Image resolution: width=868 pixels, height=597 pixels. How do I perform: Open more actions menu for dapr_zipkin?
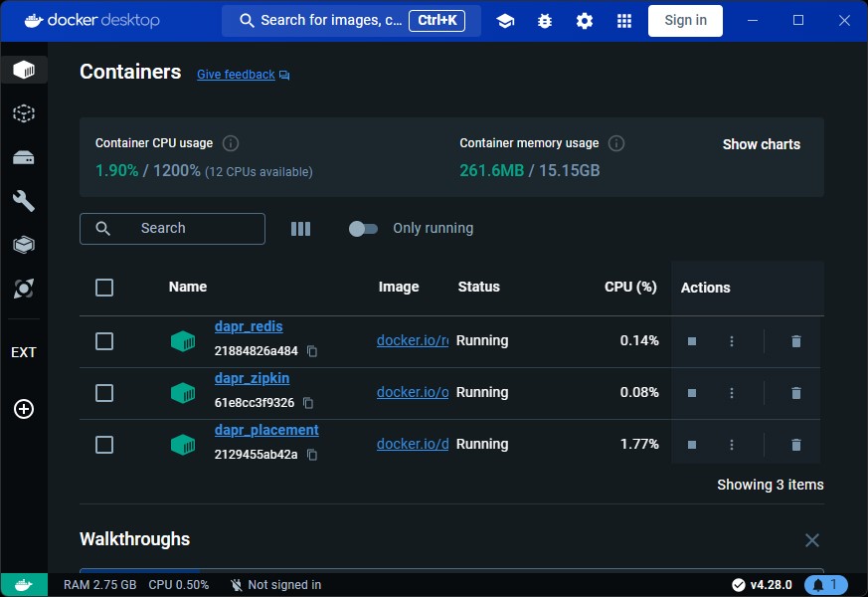[732, 393]
